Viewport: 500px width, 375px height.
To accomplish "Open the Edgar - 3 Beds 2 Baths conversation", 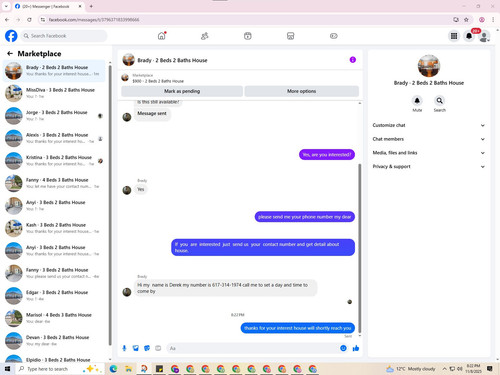I will point(54,296).
